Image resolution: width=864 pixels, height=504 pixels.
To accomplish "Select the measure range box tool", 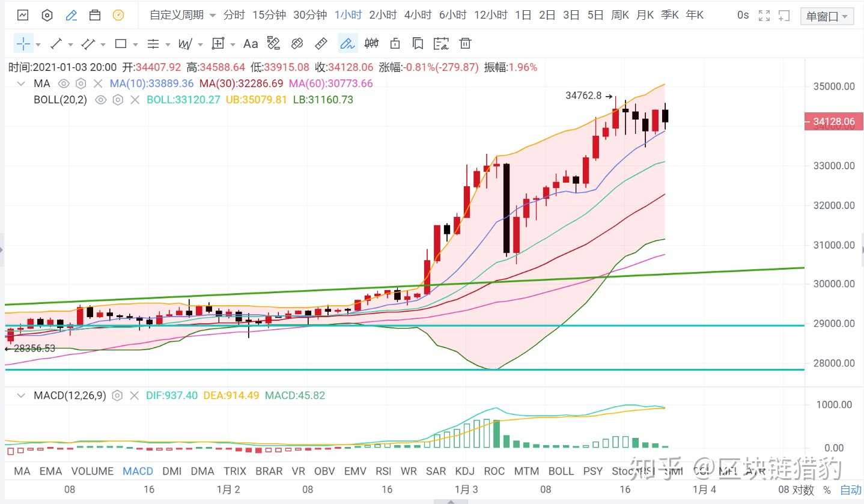I will click(218, 43).
